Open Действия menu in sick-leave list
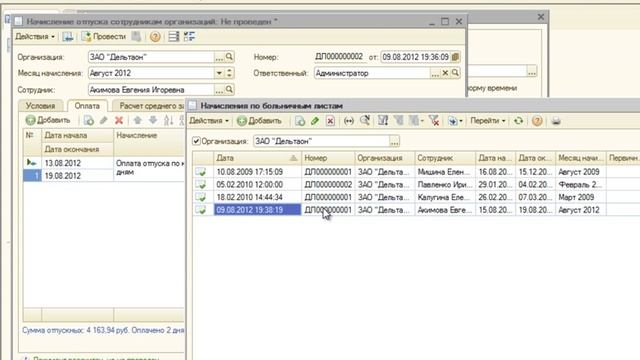This screenshot has width=640, height=360. click(x=209, y=121)
